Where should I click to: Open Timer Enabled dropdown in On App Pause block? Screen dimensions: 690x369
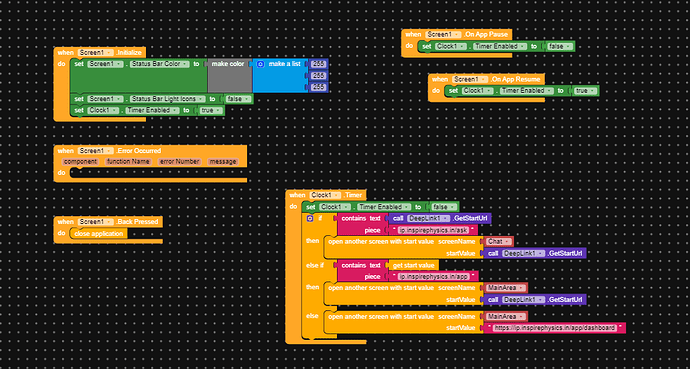tap(500, 46)
